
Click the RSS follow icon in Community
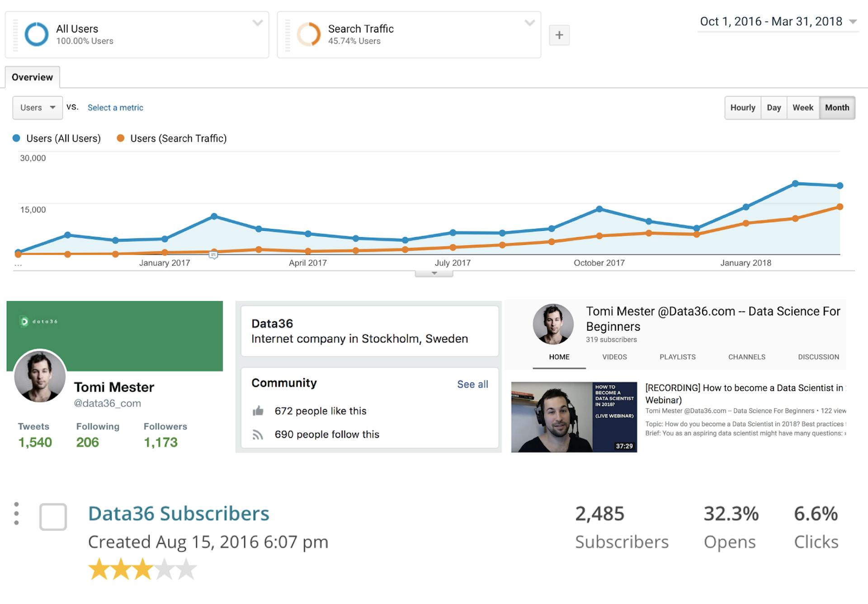click(x=258, y=435)
